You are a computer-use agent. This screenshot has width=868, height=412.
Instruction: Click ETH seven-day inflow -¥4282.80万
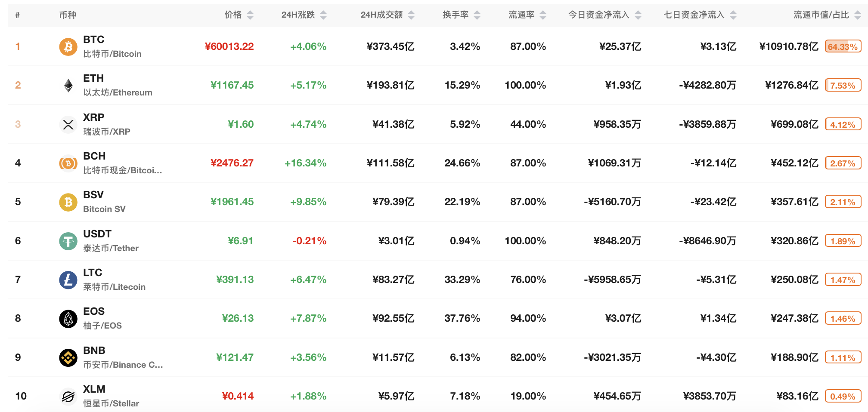point(708,85)
